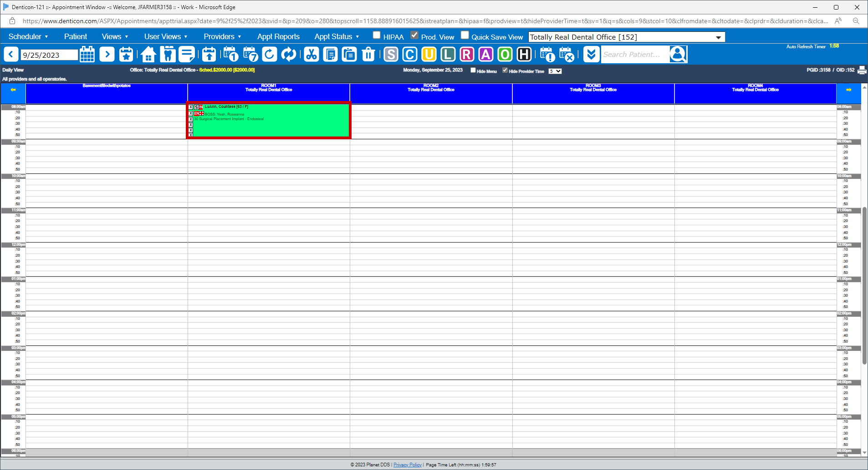The width and height of the screenshot is (868, 470).
Task: Expand the Appt Status menu
Action: [x=337, y=36]
